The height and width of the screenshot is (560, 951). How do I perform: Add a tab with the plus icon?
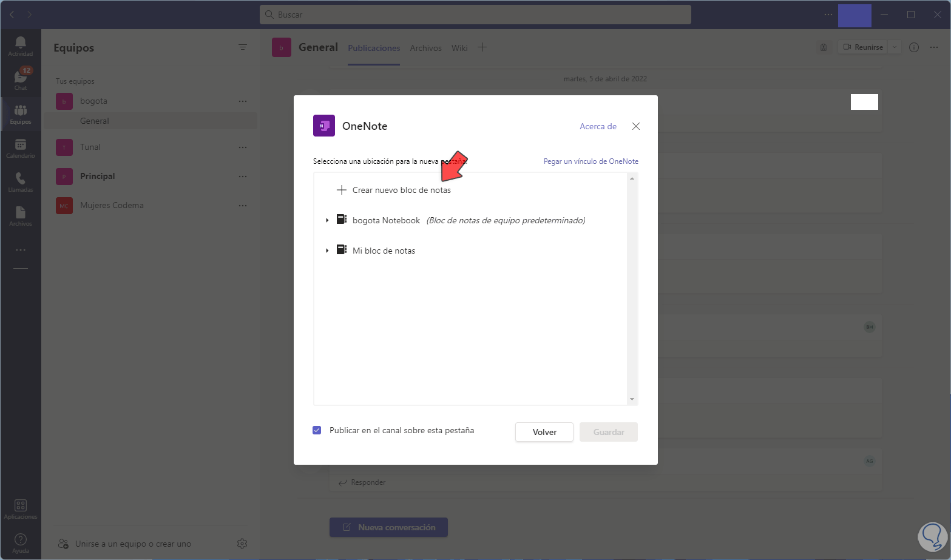(482, 47)
